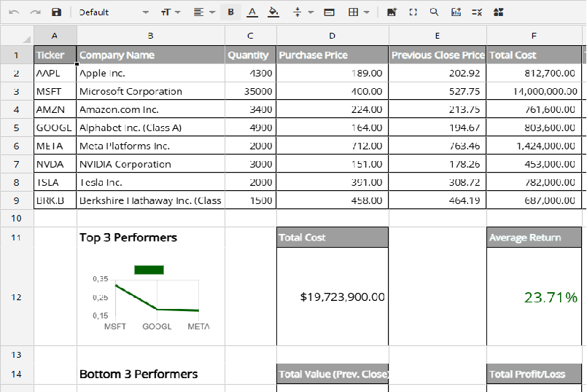Click the Undo arrow icon
This screenshot has width=587, height=392.
click(14, 12)
